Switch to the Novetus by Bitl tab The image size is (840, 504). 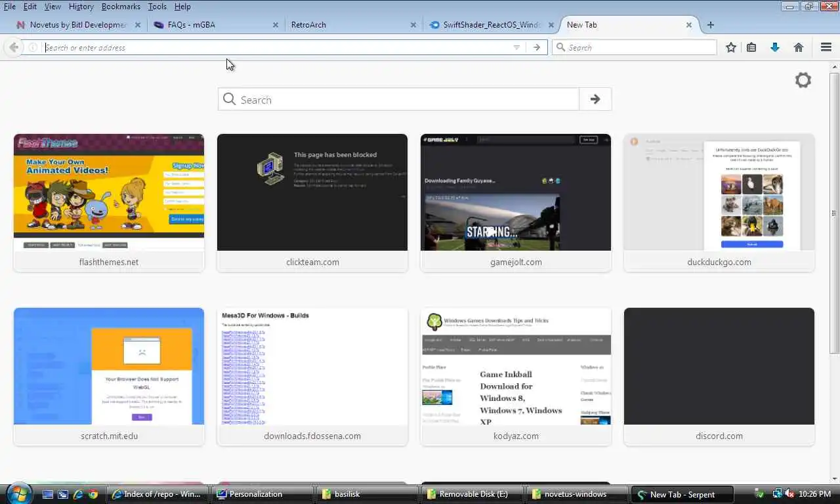pos(77,25)
